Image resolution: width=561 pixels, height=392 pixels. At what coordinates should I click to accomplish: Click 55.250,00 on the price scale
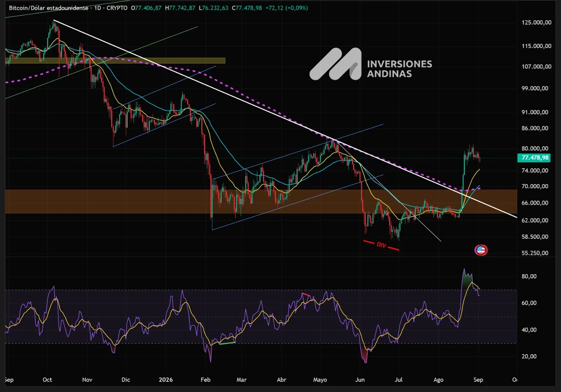click(535, 253)
